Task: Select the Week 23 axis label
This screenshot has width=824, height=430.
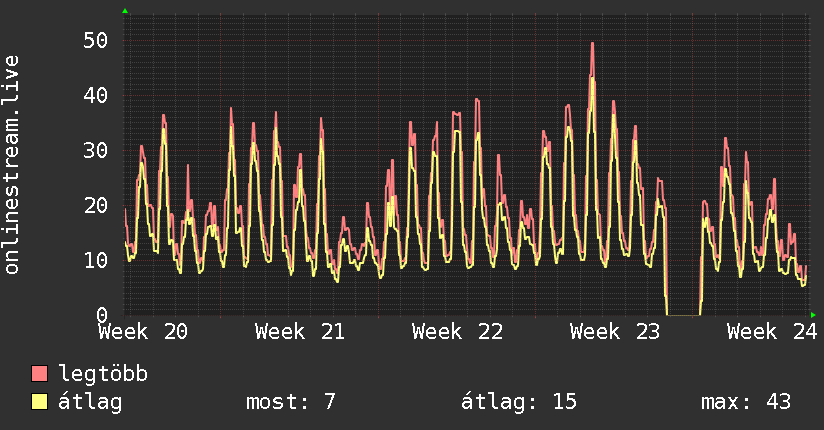Action: pos(615,332)
